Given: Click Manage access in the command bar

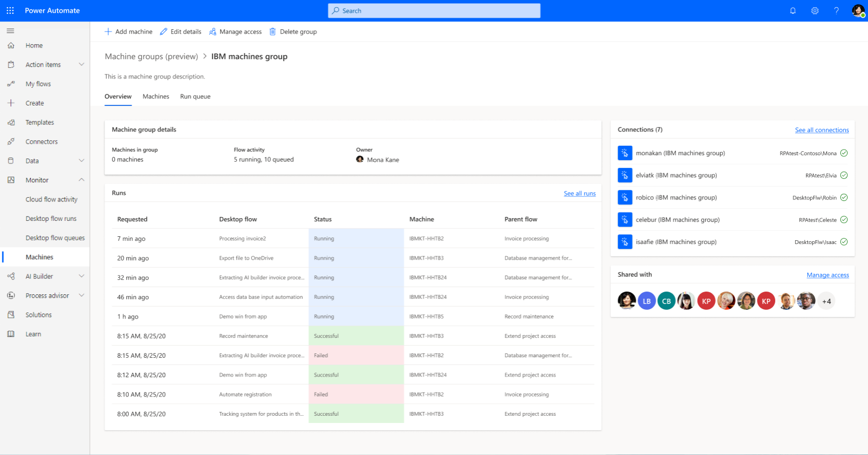Looking at the screenshot, I should click(x=236, y=31).
